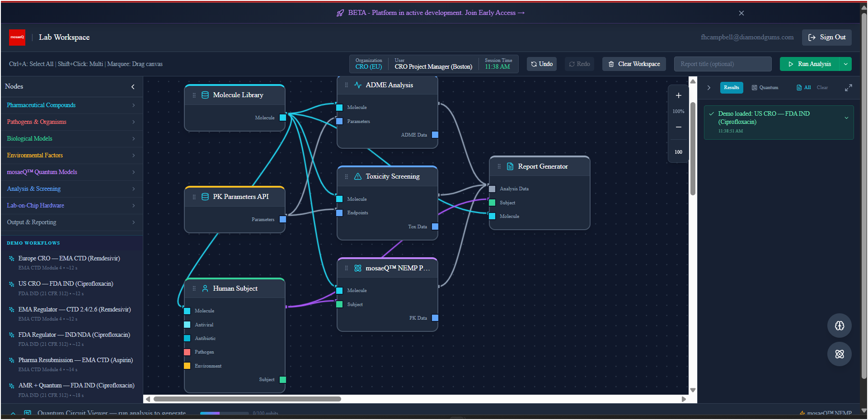
Task: Click the Molecule Library database icon
Action: pos(205,95)
